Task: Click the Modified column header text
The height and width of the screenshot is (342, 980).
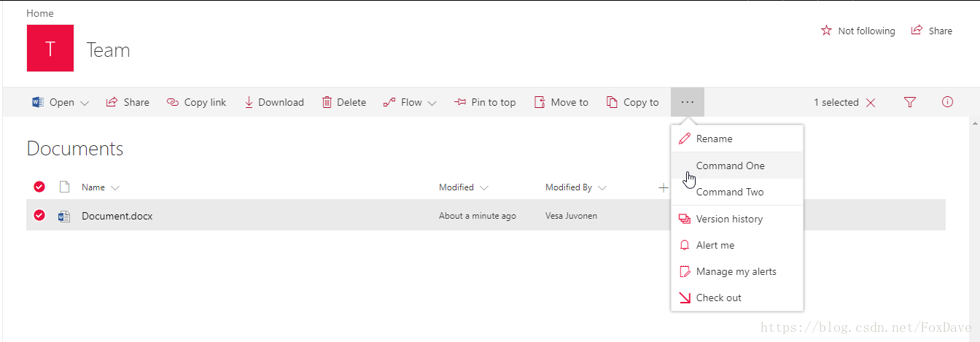Action: coord(456,187)
